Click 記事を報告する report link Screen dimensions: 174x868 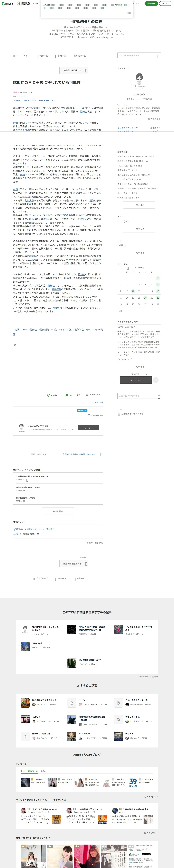click(x=95, y=415)
